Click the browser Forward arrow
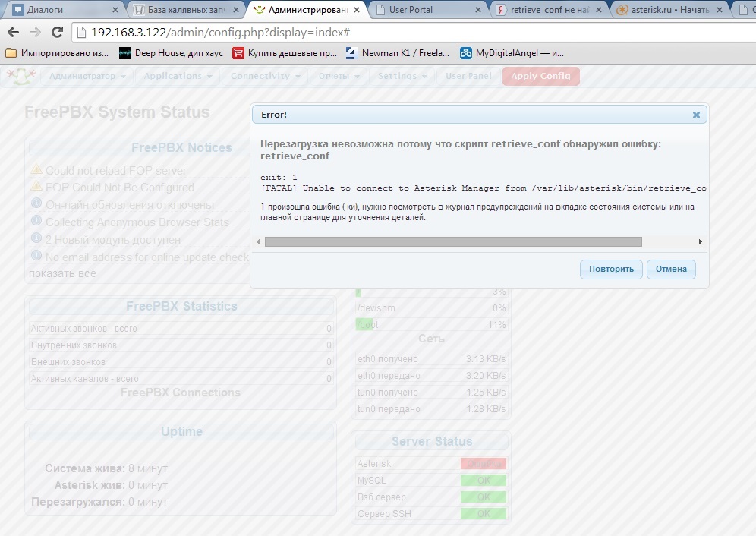Screen dimensions: 756x536 point(35,33)
